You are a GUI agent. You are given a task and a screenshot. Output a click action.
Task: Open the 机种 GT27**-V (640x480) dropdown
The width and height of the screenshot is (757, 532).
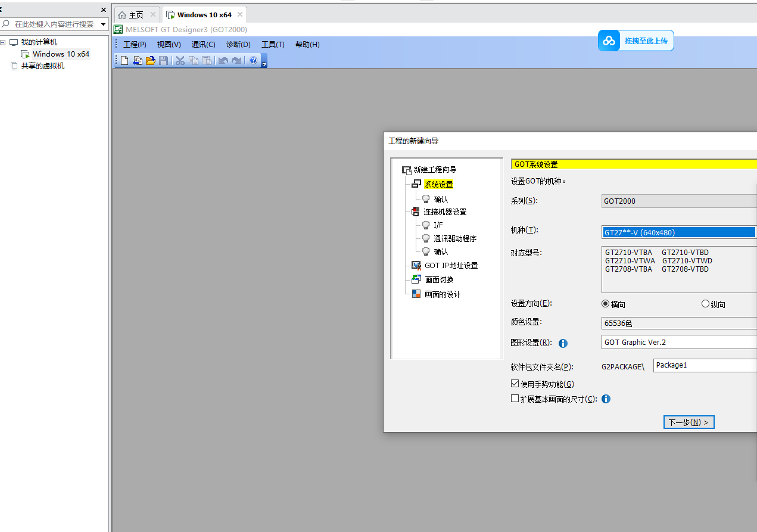coord(679,232)
